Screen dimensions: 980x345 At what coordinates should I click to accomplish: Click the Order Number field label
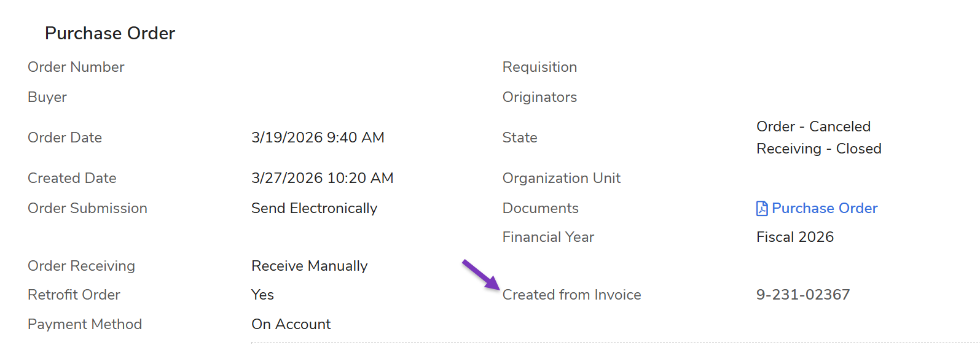(76, 67)
